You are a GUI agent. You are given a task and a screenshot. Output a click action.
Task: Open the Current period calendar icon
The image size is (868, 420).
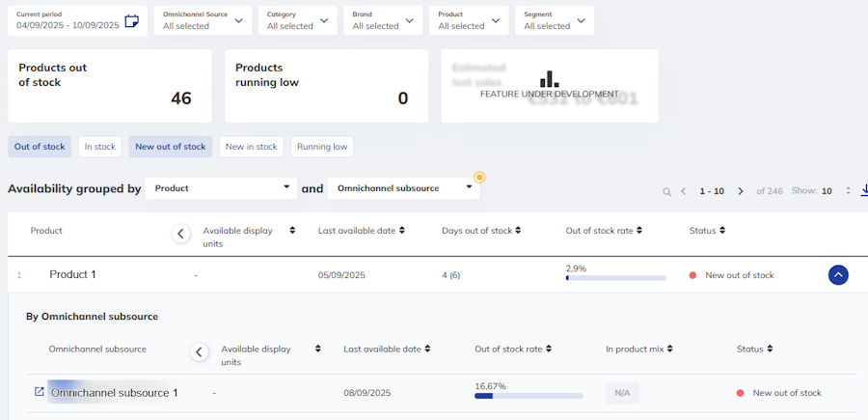[131, 21]
